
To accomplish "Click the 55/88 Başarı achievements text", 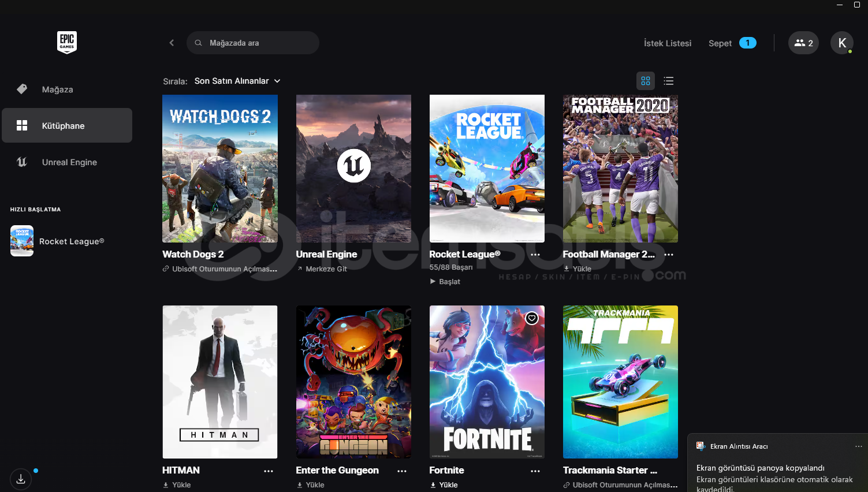I will coord(451,267).
